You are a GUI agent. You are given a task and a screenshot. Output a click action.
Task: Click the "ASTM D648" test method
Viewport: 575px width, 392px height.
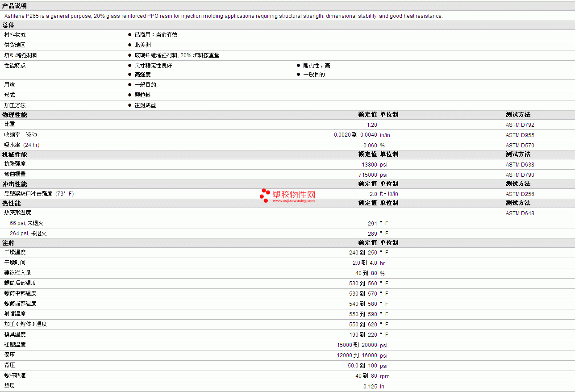click(x=520, y=213)
